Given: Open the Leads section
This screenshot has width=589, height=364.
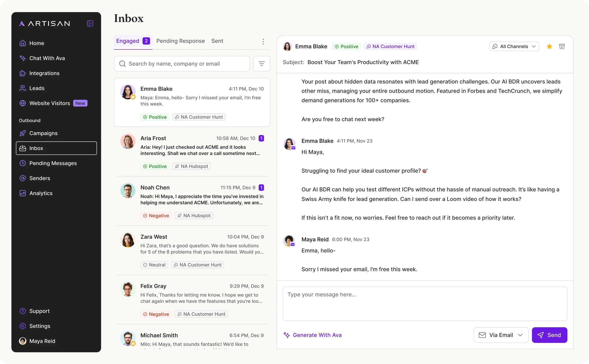Looking at the screenshot, I should [x=37, y=88].
